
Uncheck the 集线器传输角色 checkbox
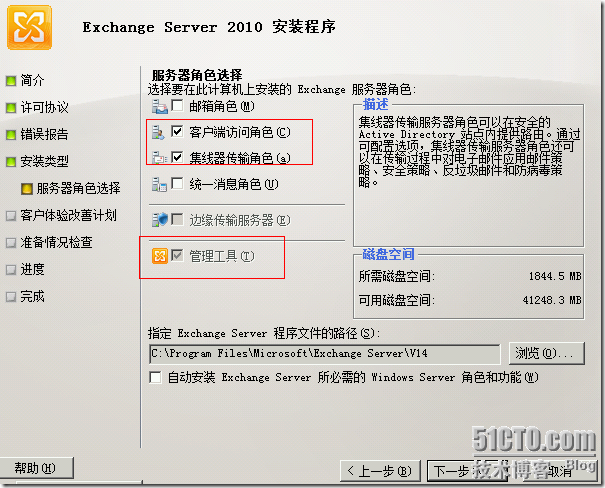point(177,157)
